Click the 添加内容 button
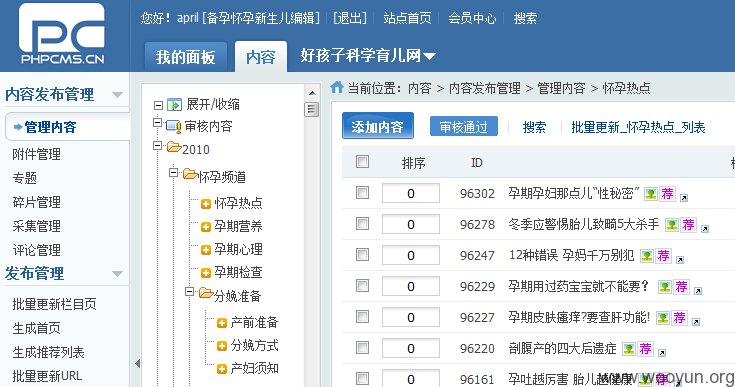The width and height of the screenshot is (735, 387). (x=378, y=126)
